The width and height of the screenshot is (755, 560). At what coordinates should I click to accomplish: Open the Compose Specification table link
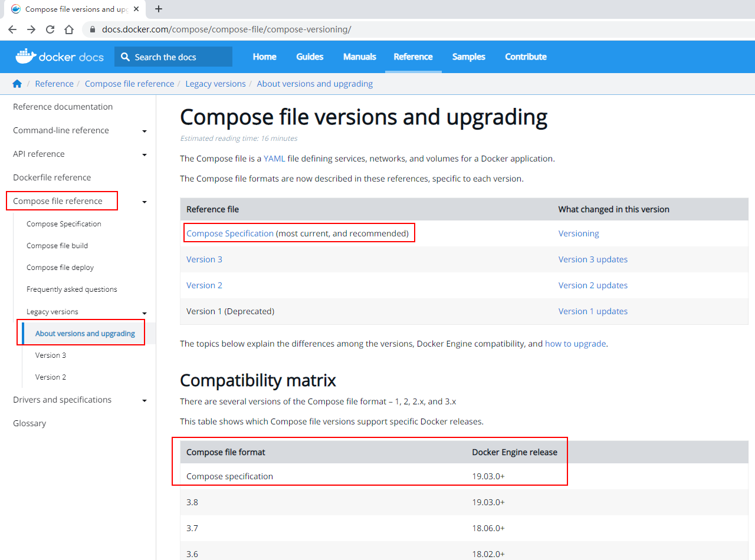point(230,233)
